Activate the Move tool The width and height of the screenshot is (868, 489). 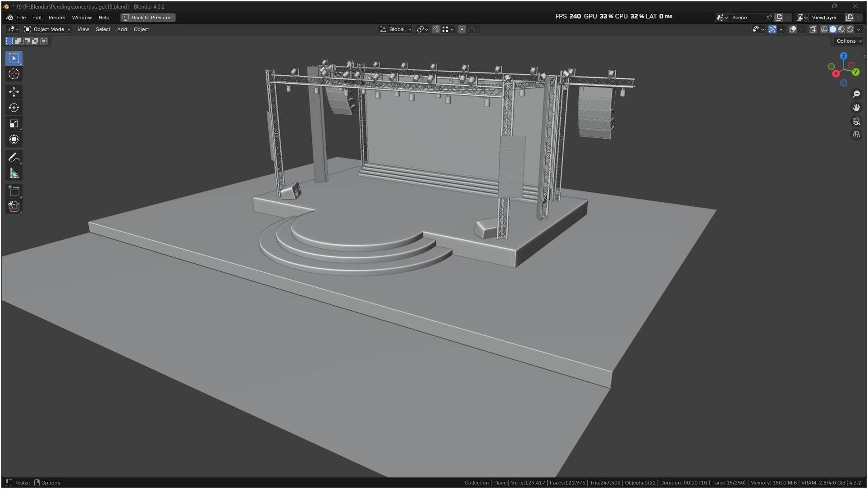click(14, 92)
